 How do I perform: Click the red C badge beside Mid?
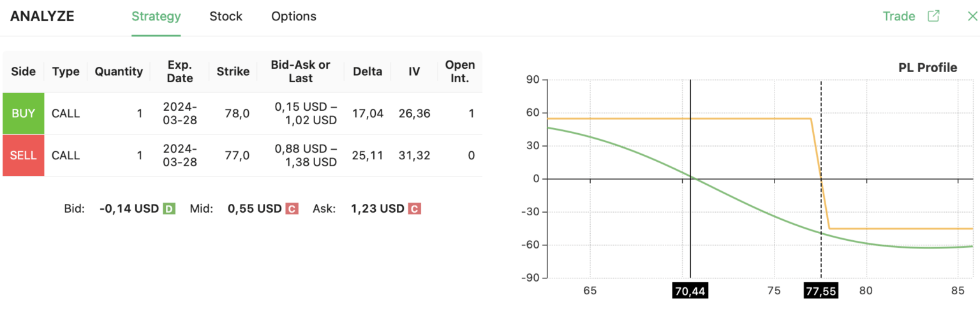tap(292, 208)
